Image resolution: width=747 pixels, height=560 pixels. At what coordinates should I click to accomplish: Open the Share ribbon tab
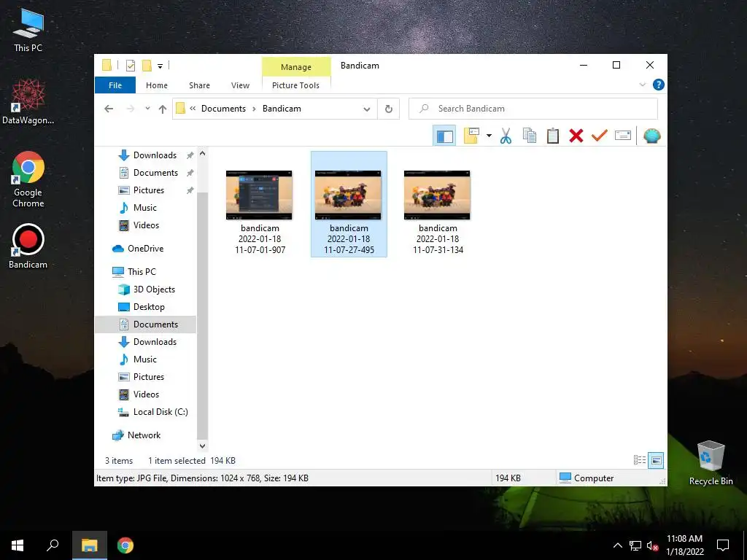coord(199,85)
